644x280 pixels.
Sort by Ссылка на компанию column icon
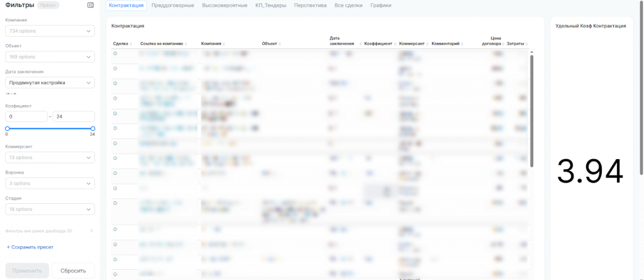click(186, 44)
